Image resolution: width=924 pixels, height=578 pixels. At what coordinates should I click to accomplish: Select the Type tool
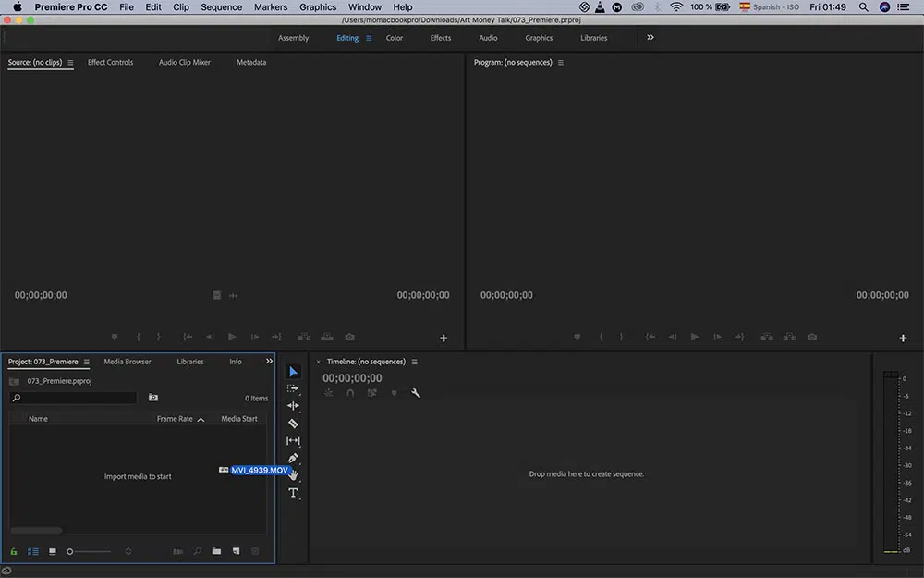click(293, 493)
